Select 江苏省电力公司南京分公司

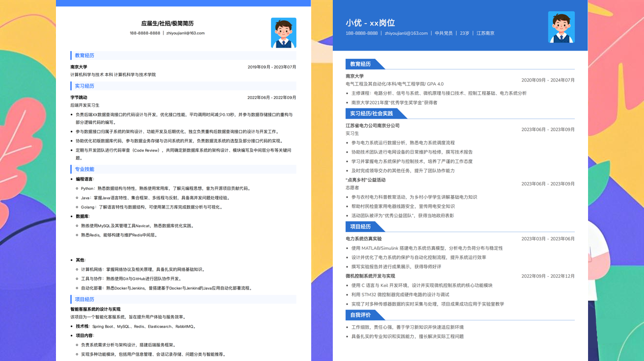click(x=373, y=126)
